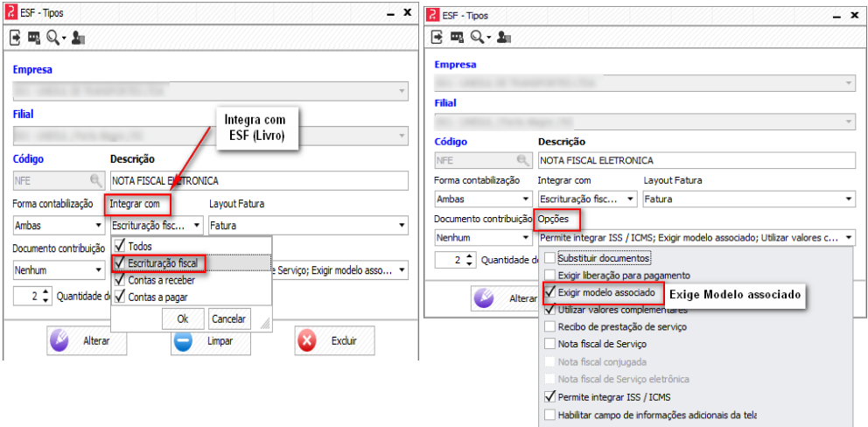Image resolution: width=868 pixels, height=427 pixels.
Task: Click Descrição field in window showing Integrar com list
Action: click(x=259, y=180)
